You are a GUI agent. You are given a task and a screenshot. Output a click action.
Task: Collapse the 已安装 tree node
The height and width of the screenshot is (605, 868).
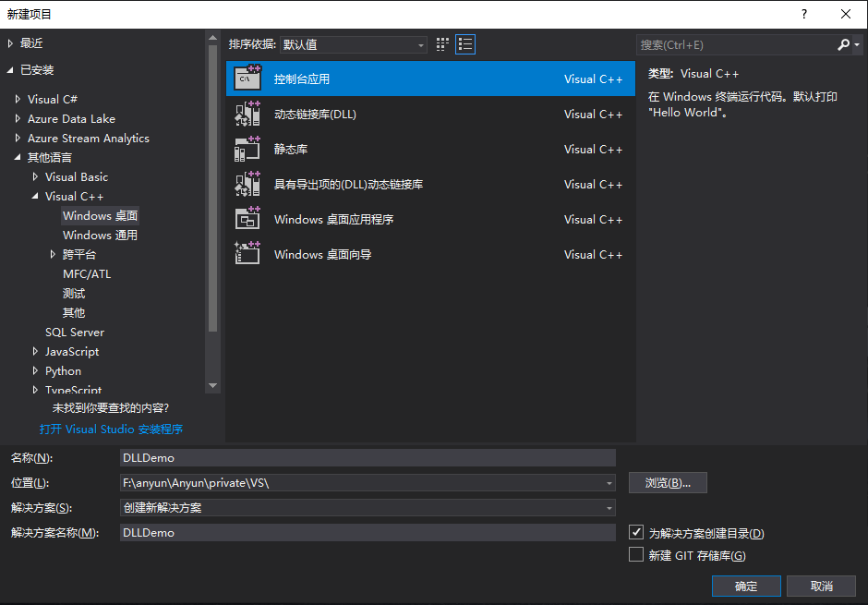pos(10,70)
